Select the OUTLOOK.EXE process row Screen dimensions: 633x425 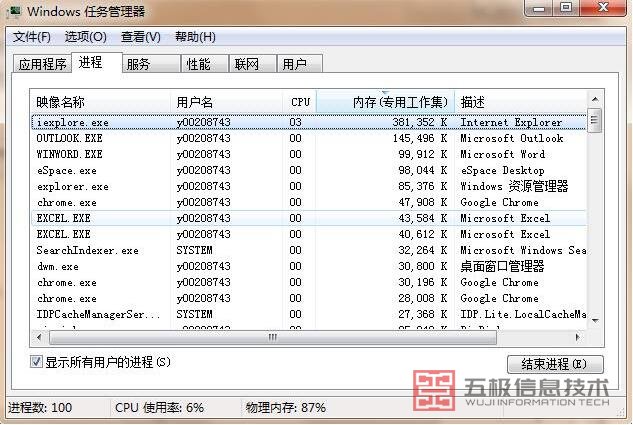pos(309,138)
